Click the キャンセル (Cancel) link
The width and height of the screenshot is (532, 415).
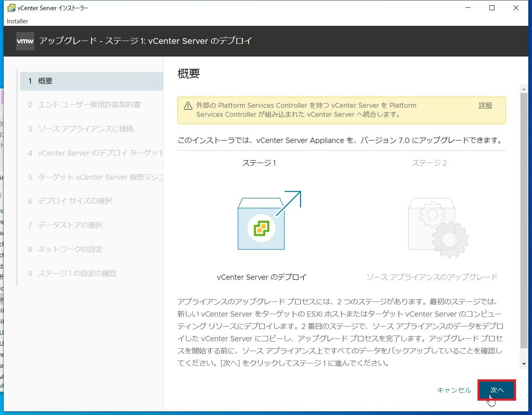(x=454, y=390)
